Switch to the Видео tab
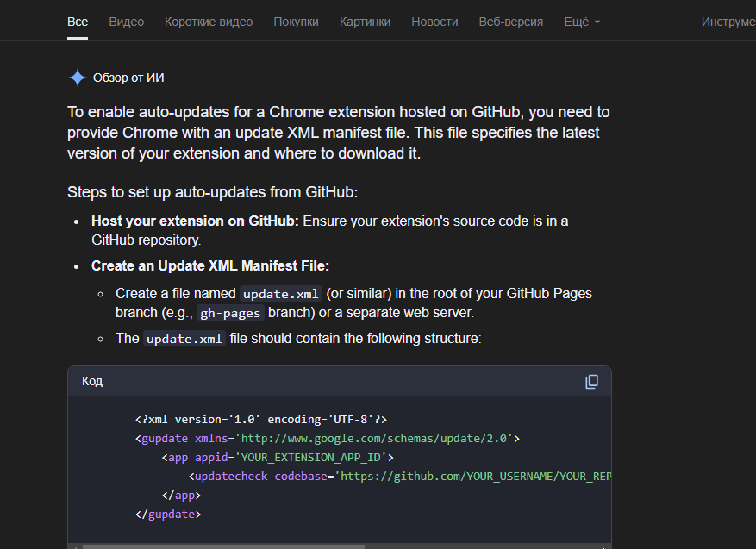The image size is (756, 549). pyautogui.click(x=127, y=22)
